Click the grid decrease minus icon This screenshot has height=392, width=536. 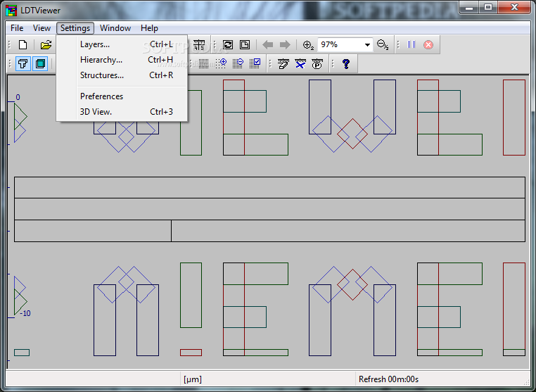tap(238, 63)
